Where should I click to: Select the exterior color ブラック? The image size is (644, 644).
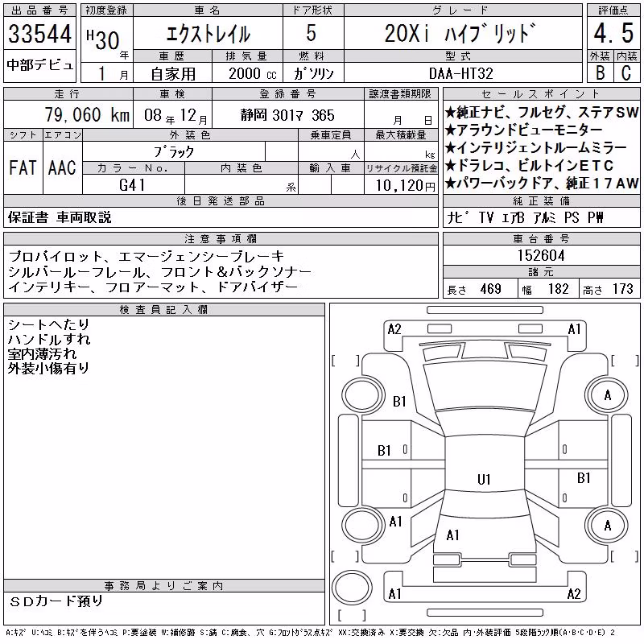tap(174, 152)
